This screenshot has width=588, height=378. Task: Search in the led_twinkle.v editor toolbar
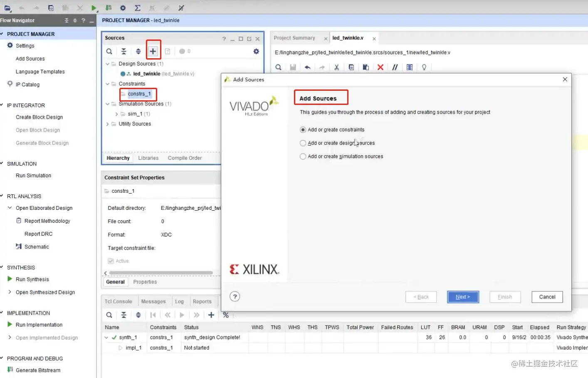[x=278, y=67]
